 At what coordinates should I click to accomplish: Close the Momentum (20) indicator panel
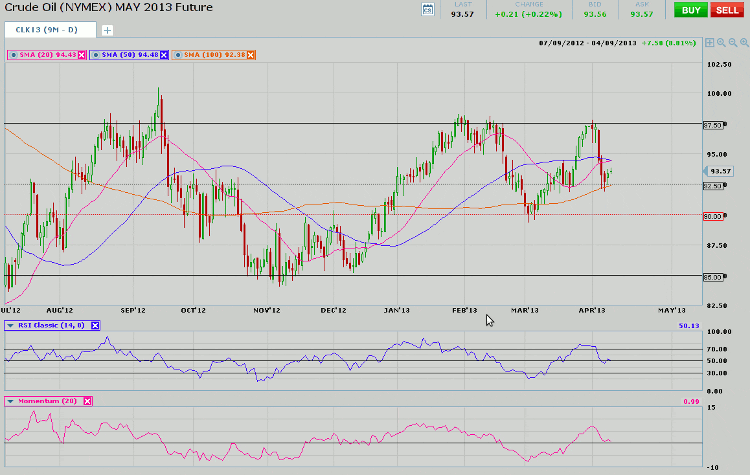point(87,400)
